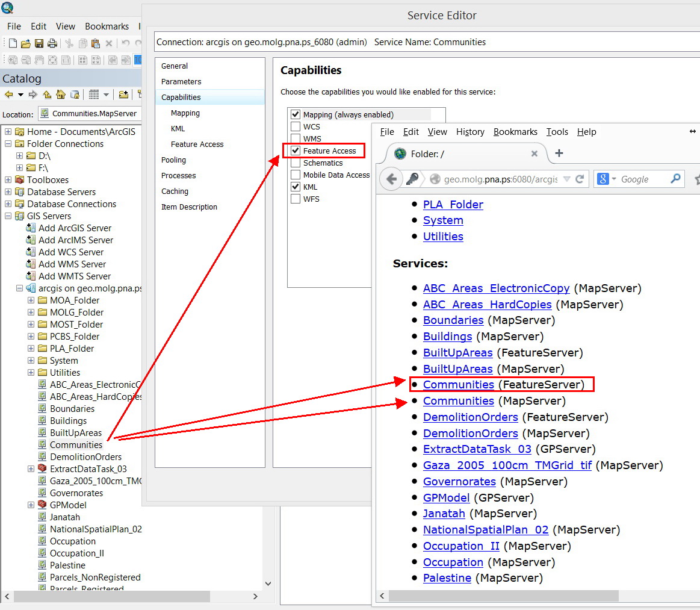The width and height of the screenshot is (700, 610).
Task: Click the Undo arrow icon
Action: [x=125, y=43]
